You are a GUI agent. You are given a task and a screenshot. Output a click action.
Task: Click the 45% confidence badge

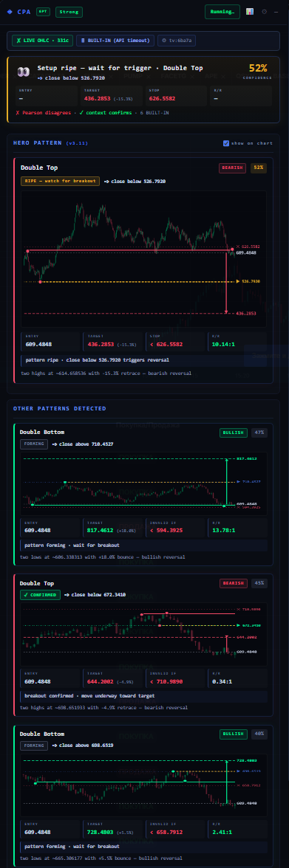259,583
